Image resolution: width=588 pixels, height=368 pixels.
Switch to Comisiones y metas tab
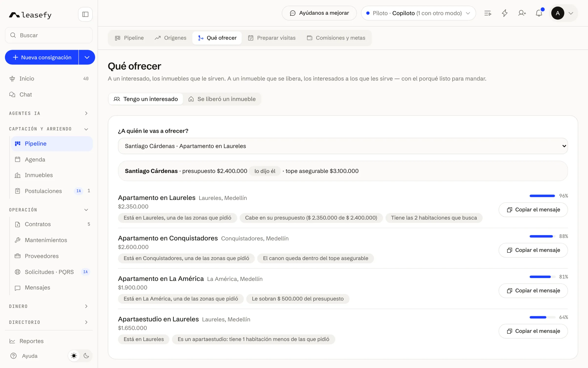click(336, 38)
